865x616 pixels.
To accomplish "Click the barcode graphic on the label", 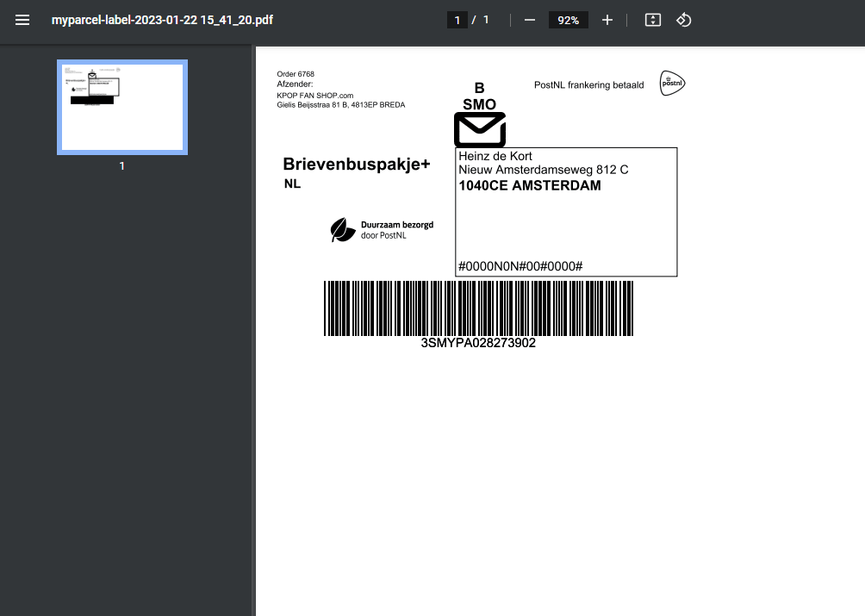I will coord(478,308).
